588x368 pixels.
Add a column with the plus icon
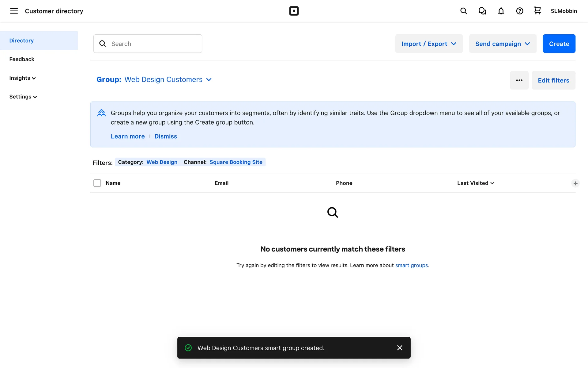point(575,183)
